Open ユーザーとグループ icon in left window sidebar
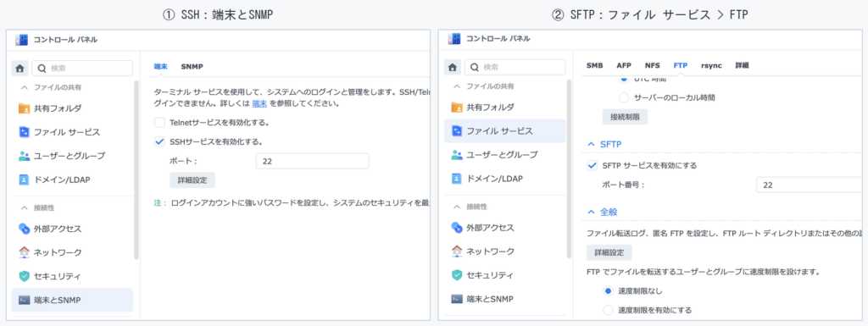 point(24,156)
